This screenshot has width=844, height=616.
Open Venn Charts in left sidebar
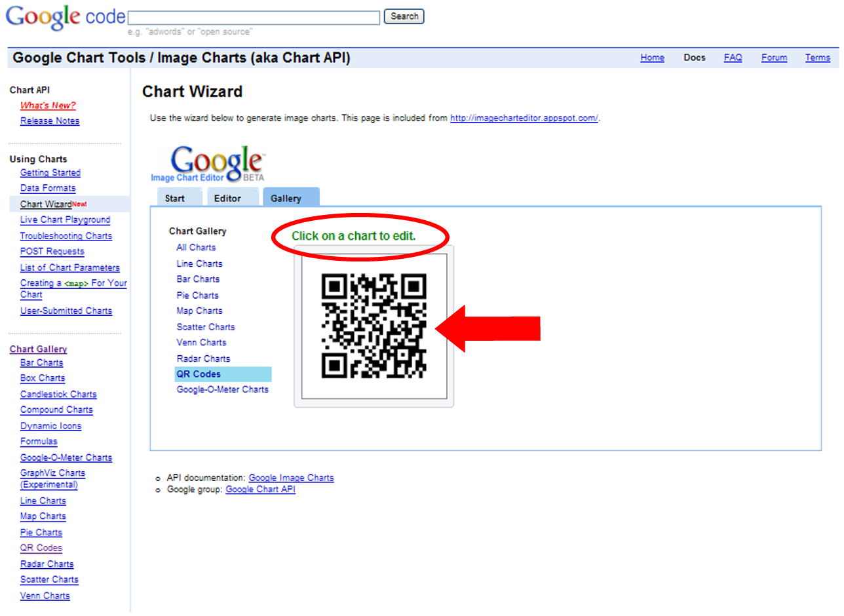45,596
